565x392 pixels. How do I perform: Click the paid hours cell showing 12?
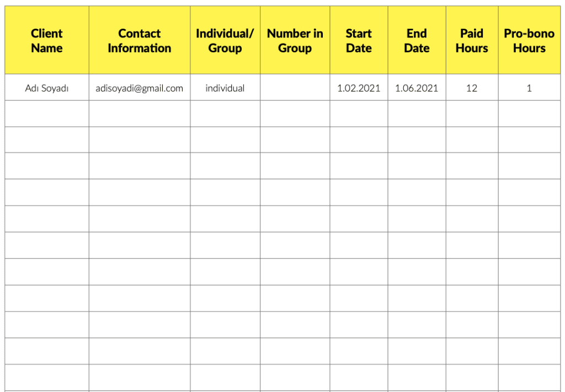(472, 88)
